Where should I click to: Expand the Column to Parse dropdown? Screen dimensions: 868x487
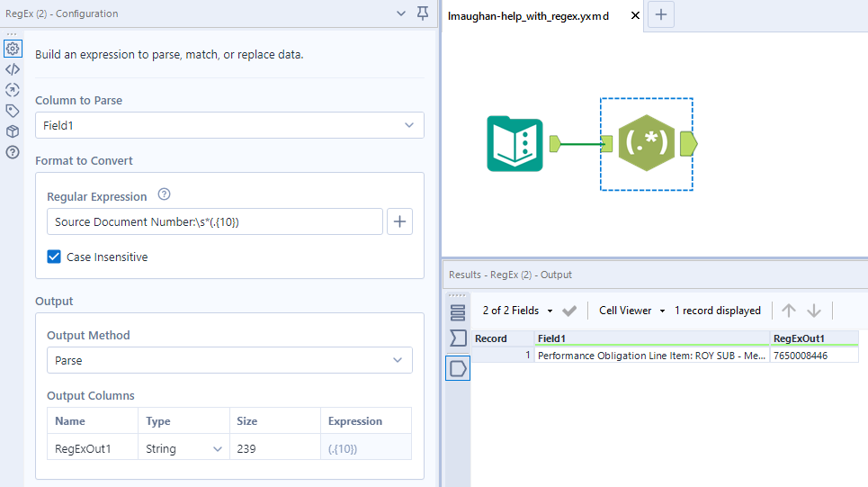tap(229, 125)
